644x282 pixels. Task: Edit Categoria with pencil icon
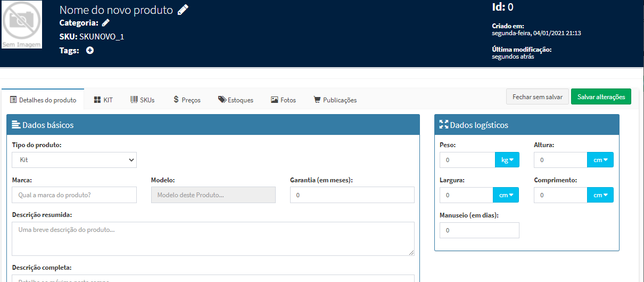point(106,23)
